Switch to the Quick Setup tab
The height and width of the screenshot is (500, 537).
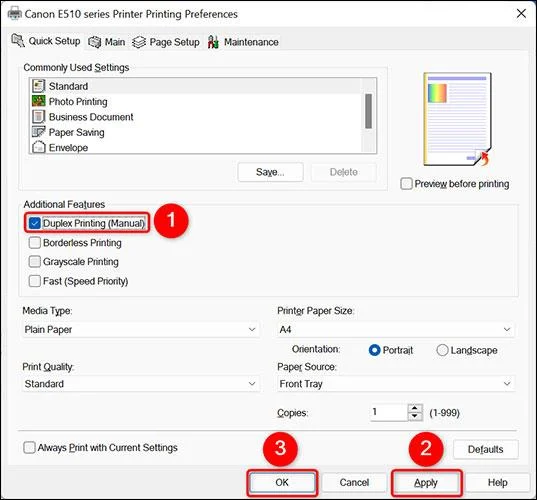[x=46, y=41]
